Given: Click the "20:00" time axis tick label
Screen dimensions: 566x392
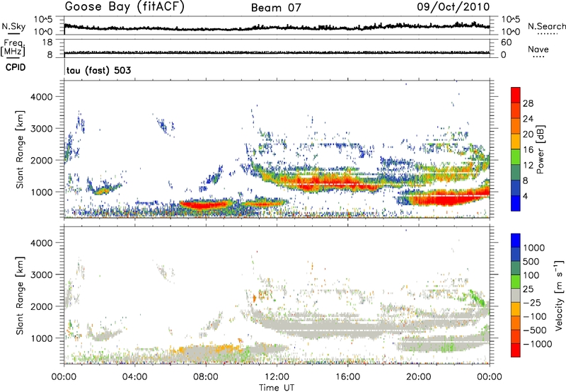Looking at the screenshot, I should 419,377.
